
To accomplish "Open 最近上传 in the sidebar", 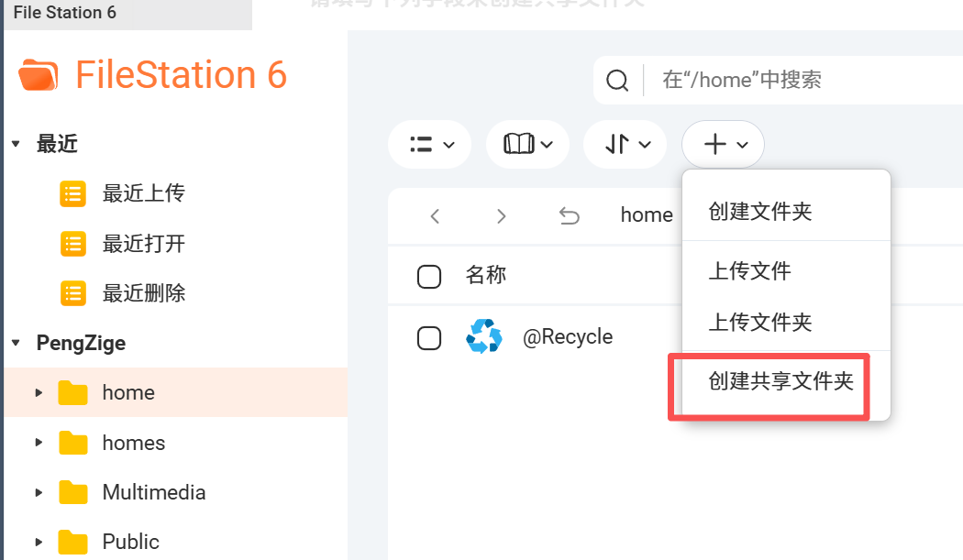I will pyautogui.click(x=144, y=193).
